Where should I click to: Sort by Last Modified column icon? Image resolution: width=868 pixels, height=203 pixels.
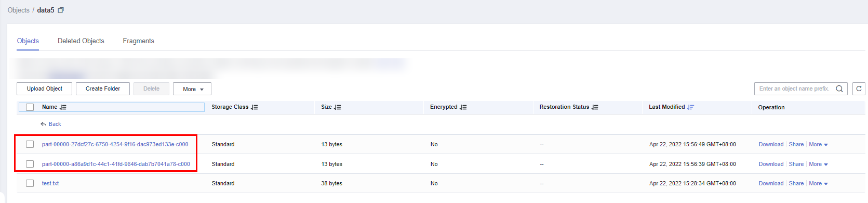click(690, 107)
